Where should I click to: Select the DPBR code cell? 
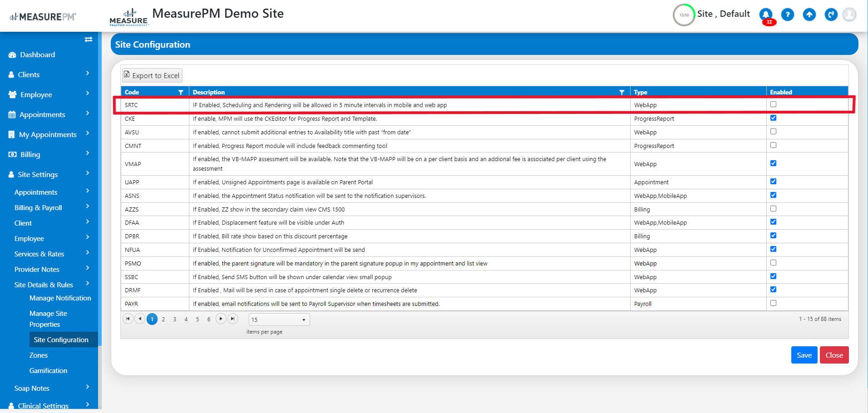click(155, 236)
